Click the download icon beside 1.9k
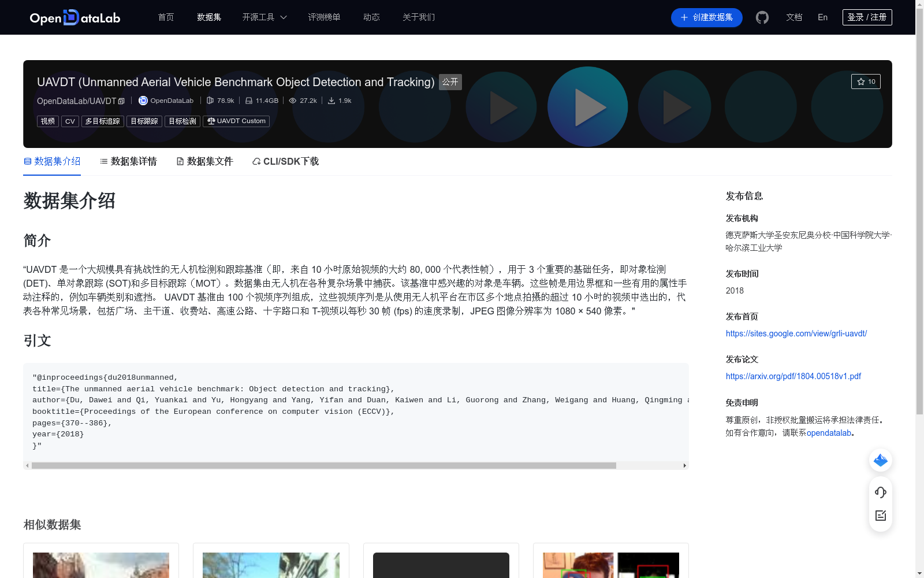 (x=331, y=101)
